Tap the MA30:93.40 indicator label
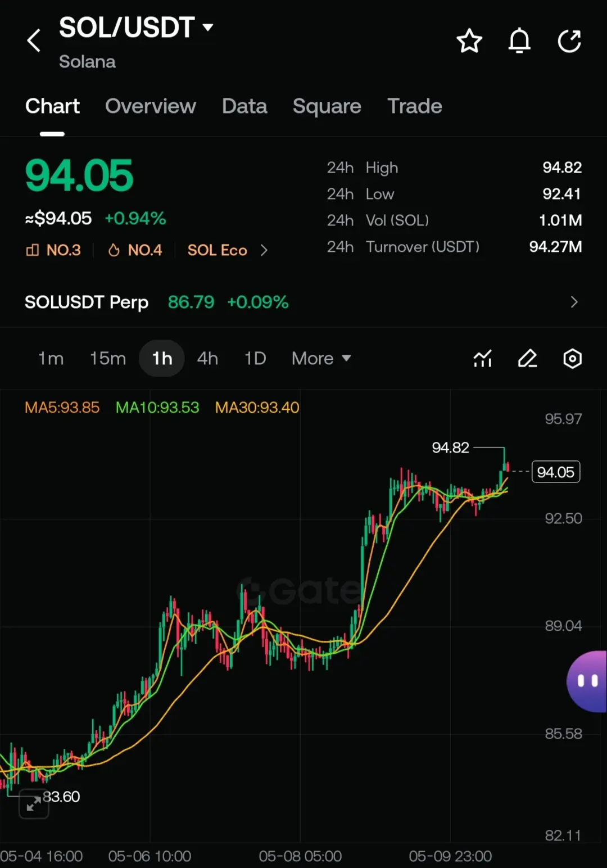Image resolution: width=607 pixels, height=868 pixels. click(257, 408)
